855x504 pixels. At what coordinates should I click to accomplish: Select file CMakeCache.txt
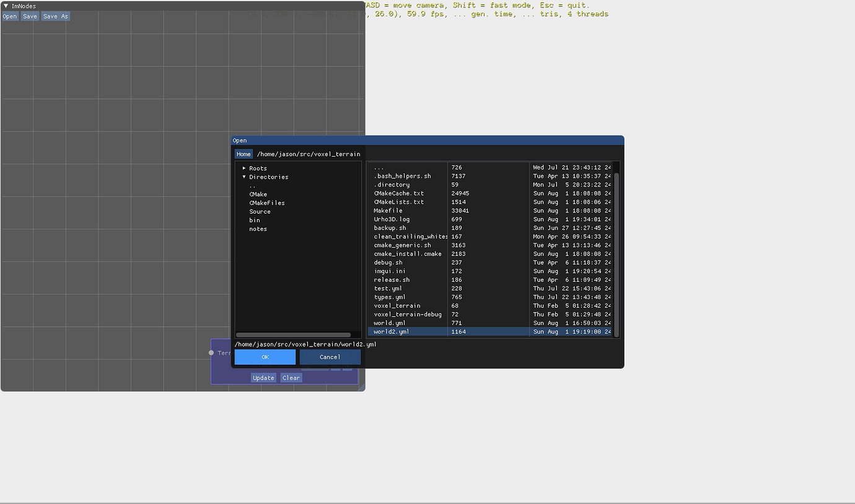[x=489, y=193]
